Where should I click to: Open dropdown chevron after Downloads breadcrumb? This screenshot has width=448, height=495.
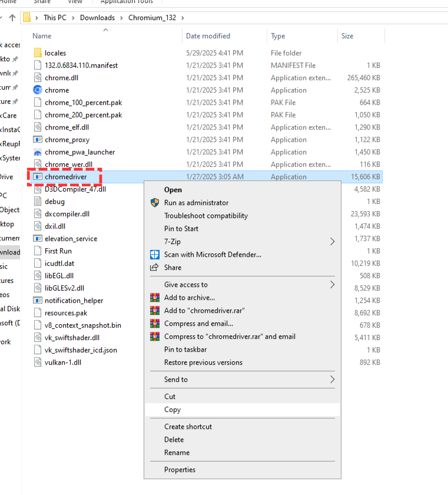[121, 18]
